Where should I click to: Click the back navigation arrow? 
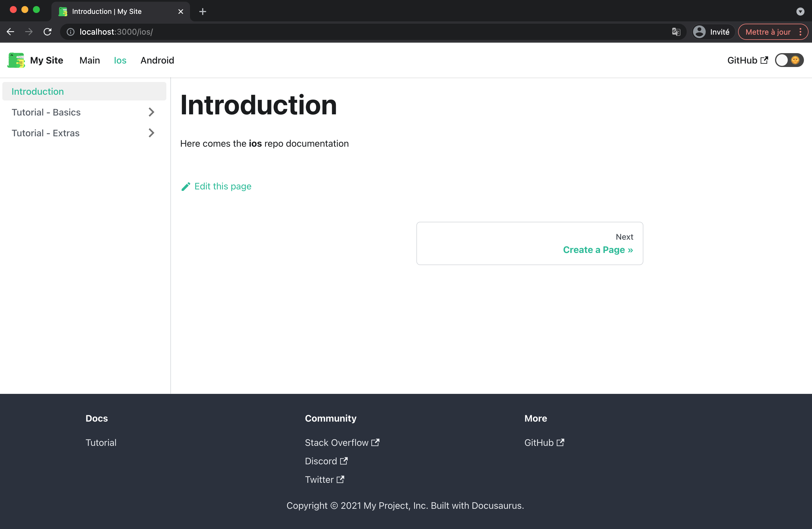pyautogui.click(x=10, y=31)
